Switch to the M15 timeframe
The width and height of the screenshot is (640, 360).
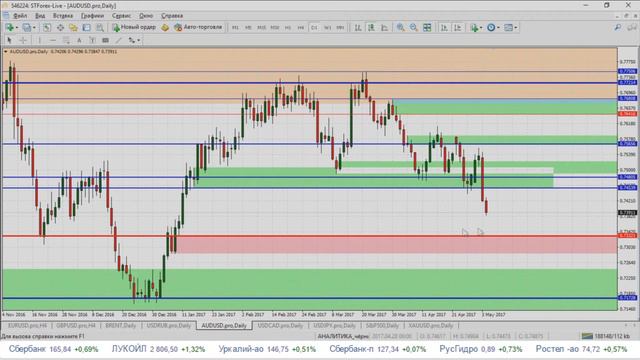click(261, 28)
